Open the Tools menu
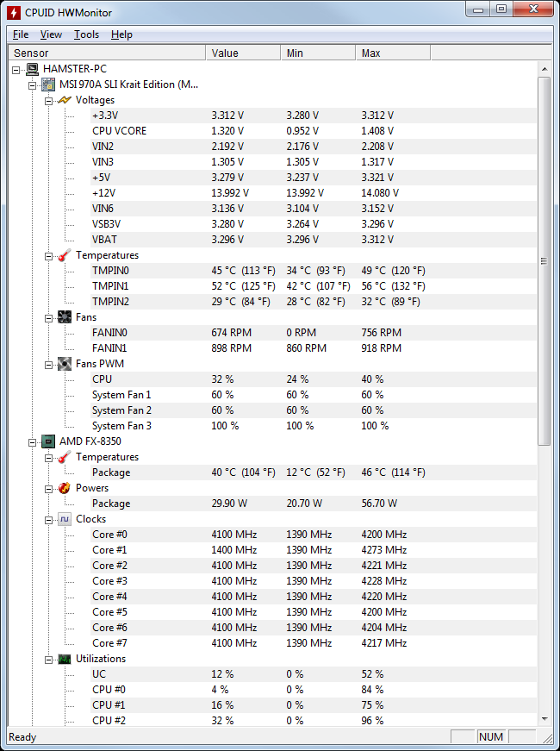Image resolution: width=560 pixels, height=751 pixels. tap(86, 34)
